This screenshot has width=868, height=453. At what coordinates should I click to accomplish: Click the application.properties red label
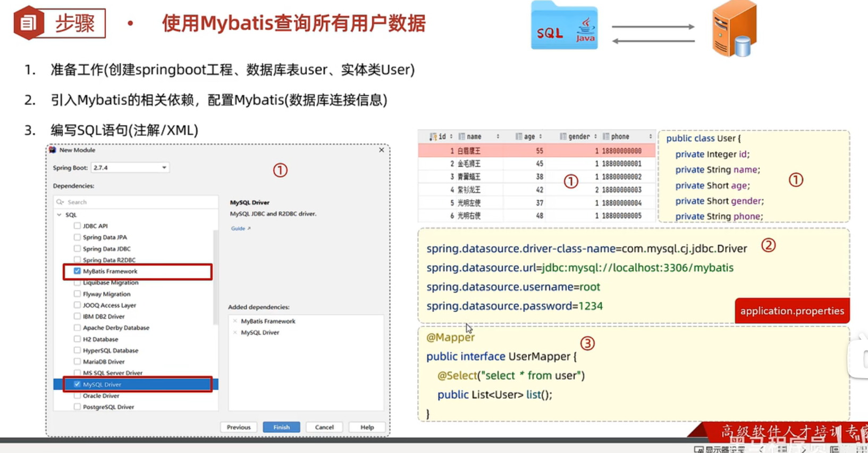coord(792,311)
